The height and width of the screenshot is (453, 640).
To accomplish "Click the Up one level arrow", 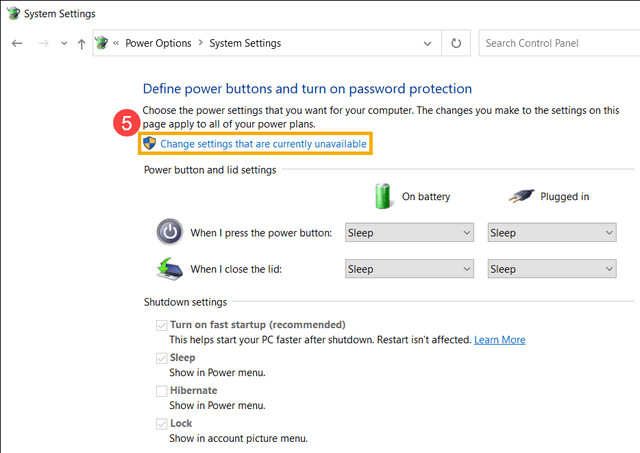I will coord(81,44).
